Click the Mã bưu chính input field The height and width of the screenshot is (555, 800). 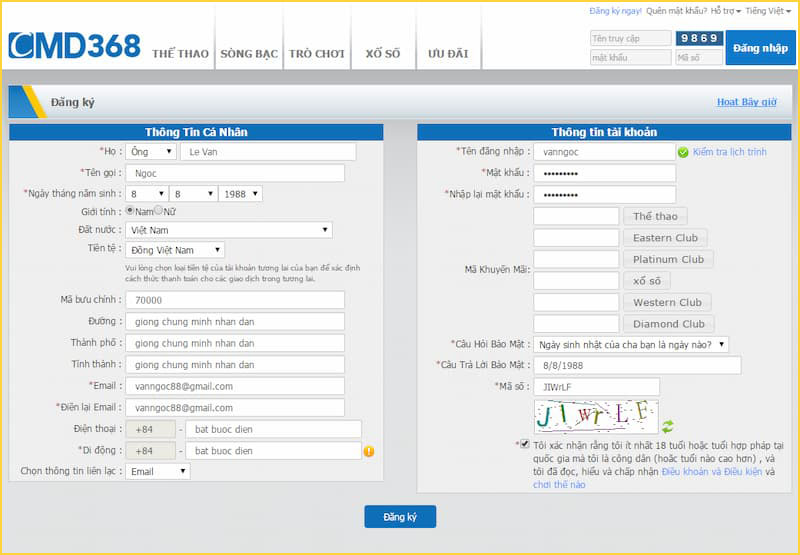tap(235, 300)
